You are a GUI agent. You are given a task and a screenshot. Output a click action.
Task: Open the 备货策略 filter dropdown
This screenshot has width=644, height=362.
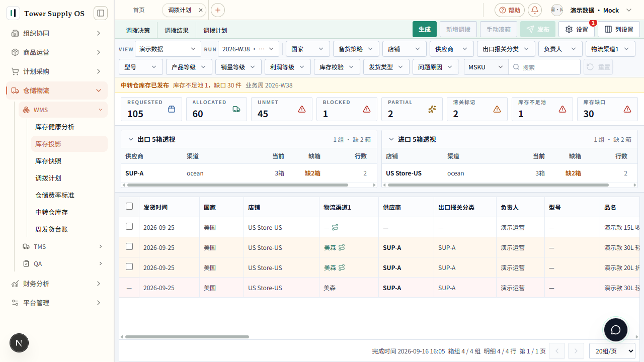tap(356, 49)
